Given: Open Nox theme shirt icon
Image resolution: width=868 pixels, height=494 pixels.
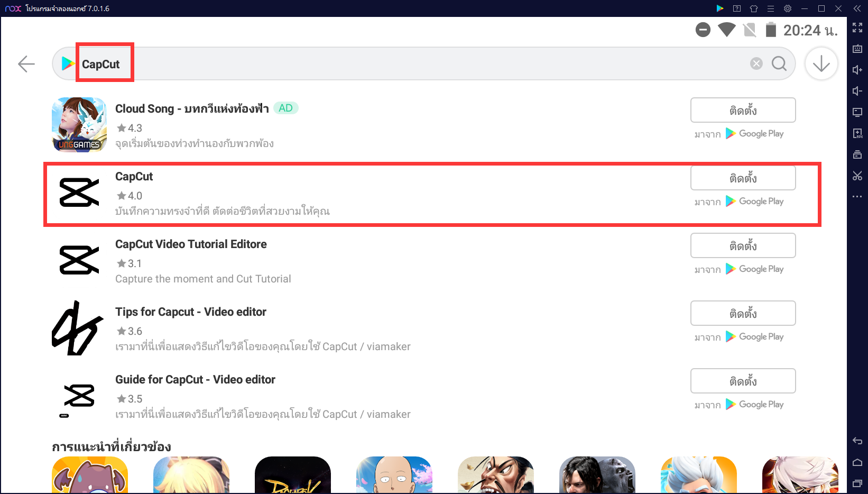Looking at the screenshot, I should pos(754,8).
